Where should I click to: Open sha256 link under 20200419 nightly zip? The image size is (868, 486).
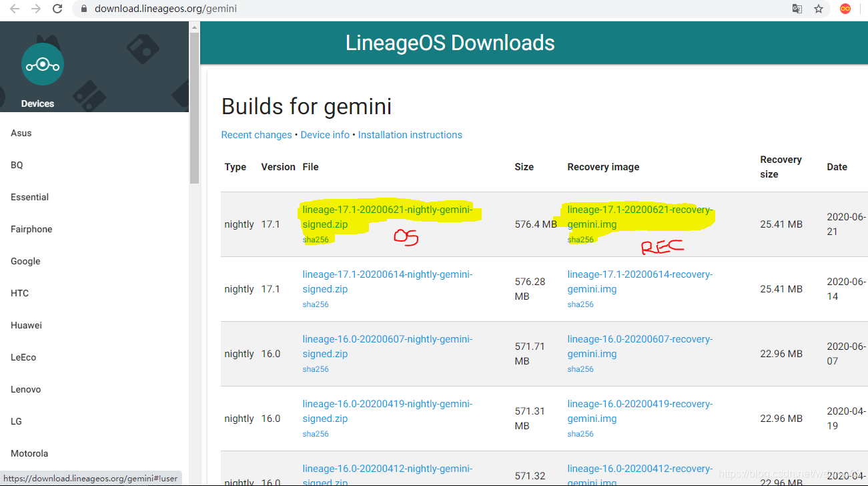coord(316,434)
